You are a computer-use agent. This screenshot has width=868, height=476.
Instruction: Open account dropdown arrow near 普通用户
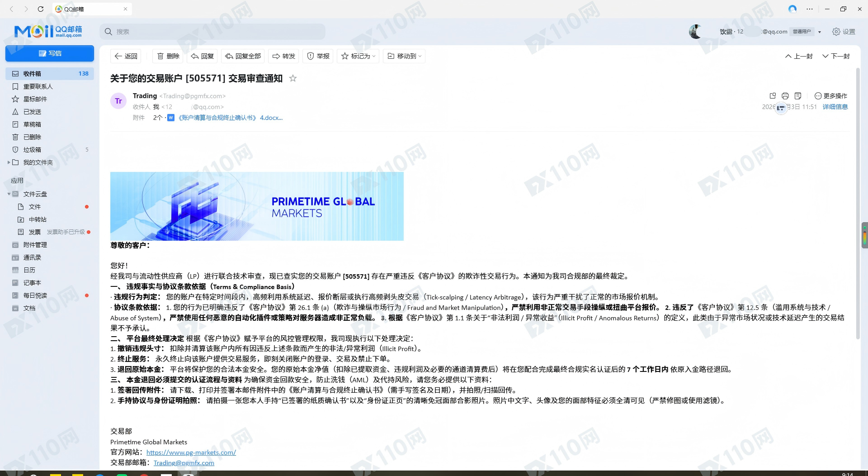pos(820,32)
